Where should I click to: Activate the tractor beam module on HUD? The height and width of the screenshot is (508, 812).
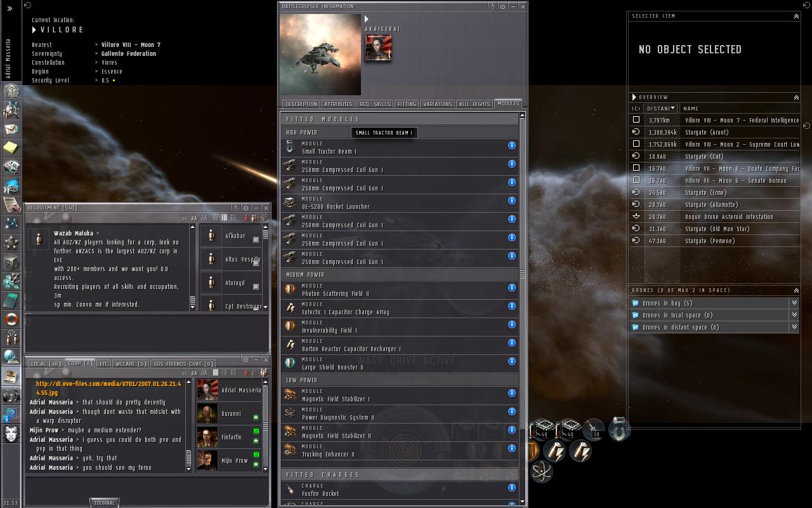620,429
